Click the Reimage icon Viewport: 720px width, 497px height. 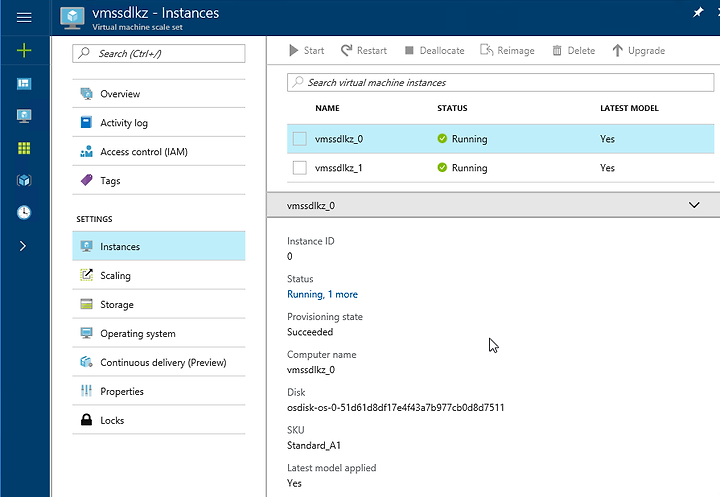pos(486,50)
